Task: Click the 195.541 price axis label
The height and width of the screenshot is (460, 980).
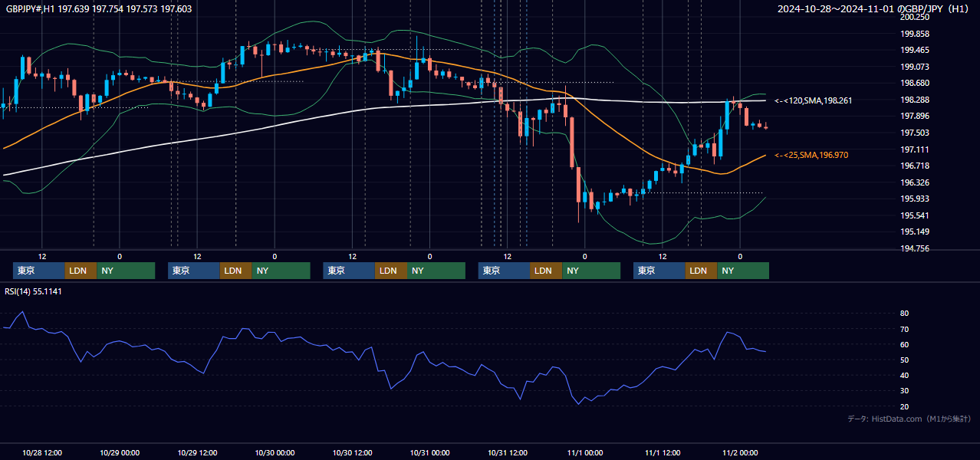Action: tap(915, 215)
